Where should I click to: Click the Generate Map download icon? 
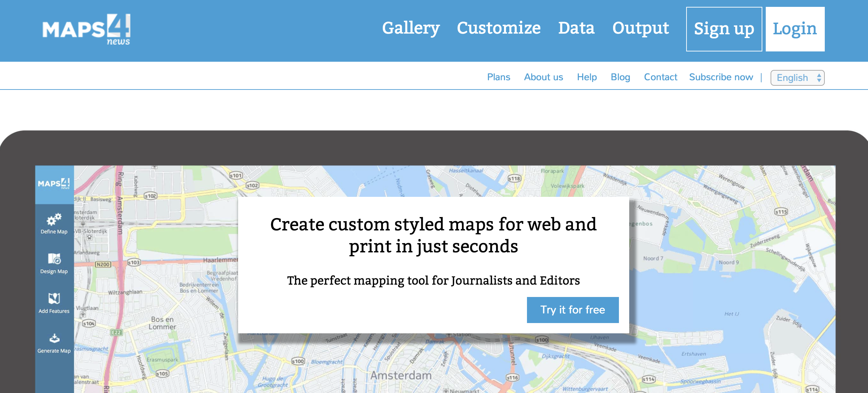click(x=54, y=338)
